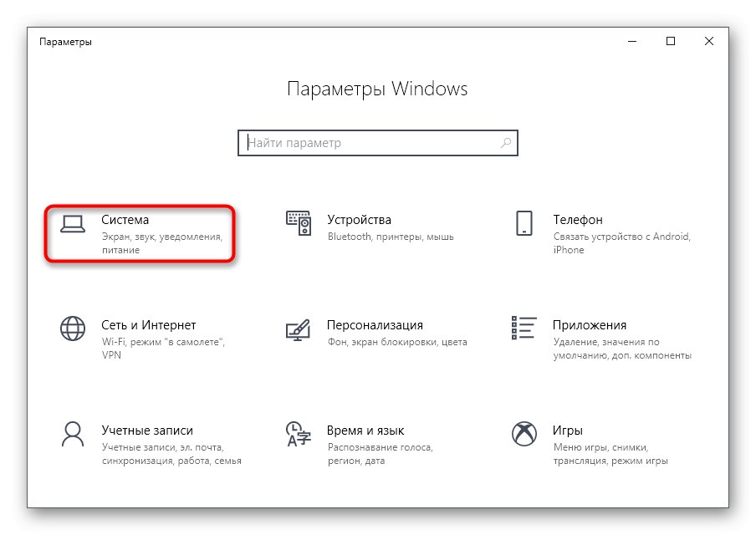This screenshot has width=756, height=535.
Task: Click the Персонализация paintbrush icon
Action: click(x=298, y=329)
